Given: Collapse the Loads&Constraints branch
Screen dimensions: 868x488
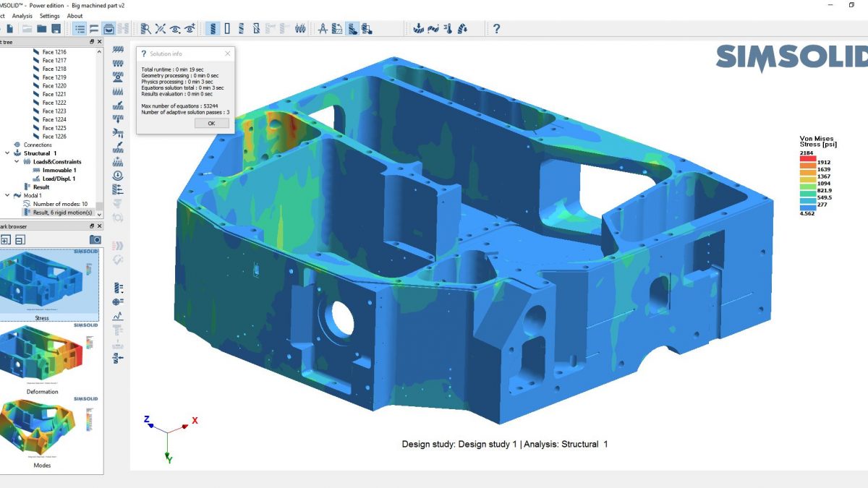Looking at the screenshot, I should tap(17, 162).
